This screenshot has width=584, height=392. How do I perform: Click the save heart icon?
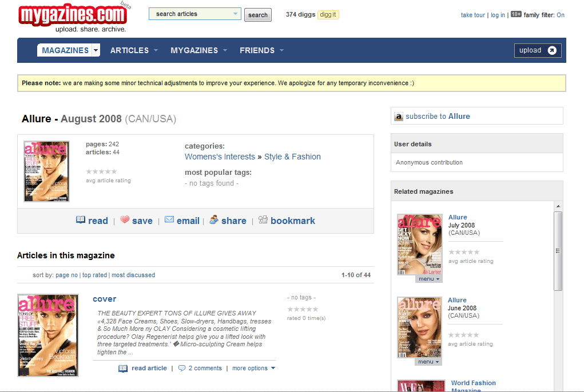coord(125,219)
